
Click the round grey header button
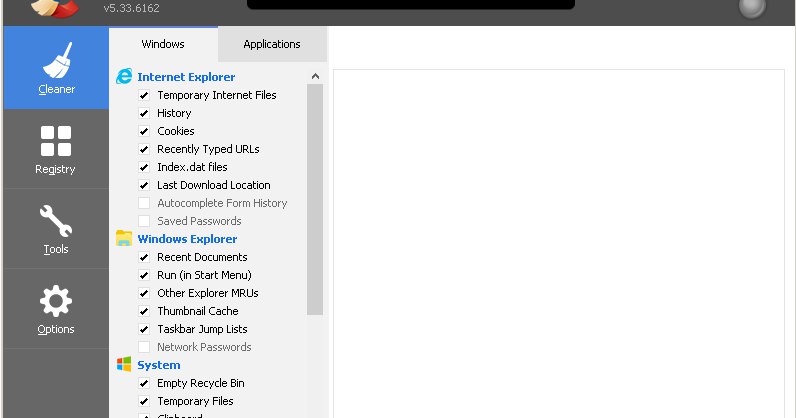pos(752,8)
